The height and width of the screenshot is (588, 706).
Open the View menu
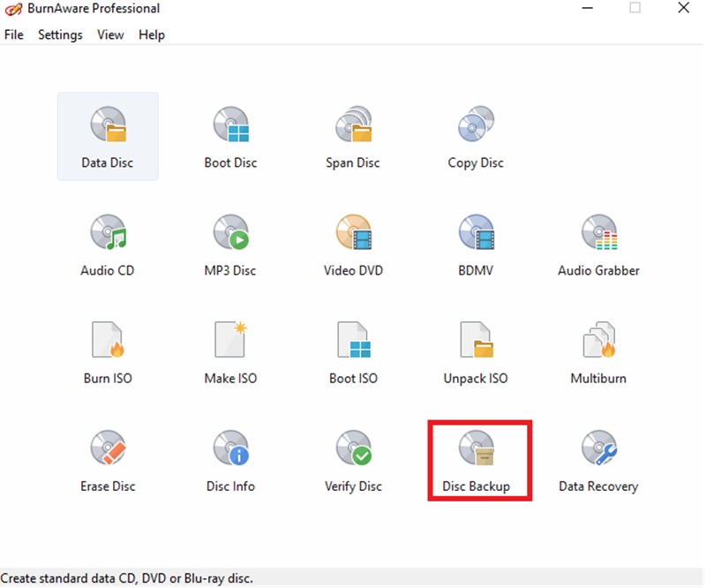110,34
